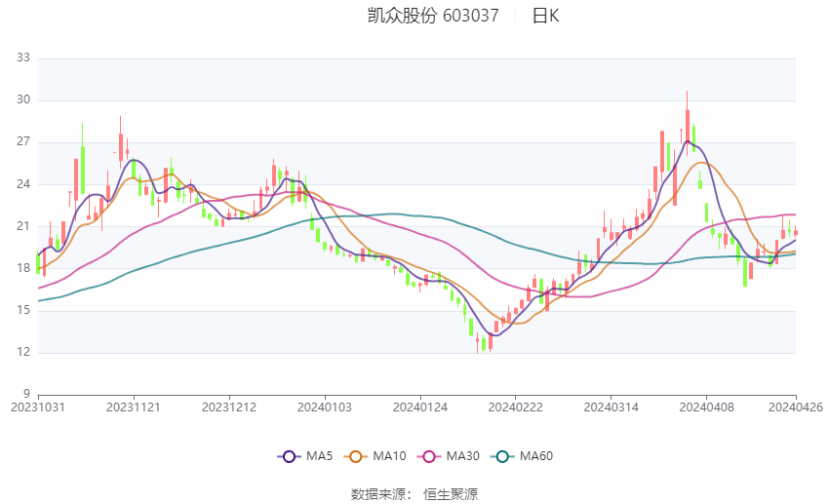Hide the MA60 series via its label
Viewport: 829px width, 504px height.
[x=536, y=456]
